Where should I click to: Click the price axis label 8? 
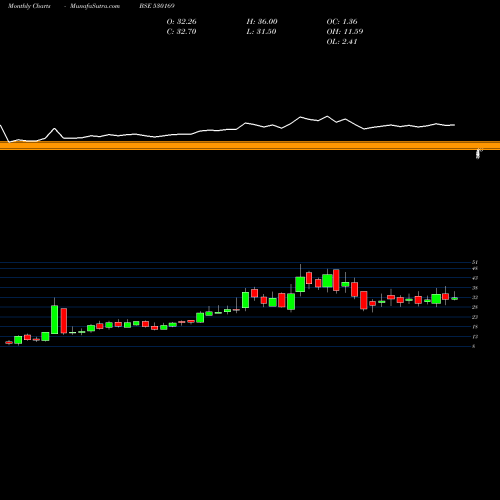click(x=474, y=346)
